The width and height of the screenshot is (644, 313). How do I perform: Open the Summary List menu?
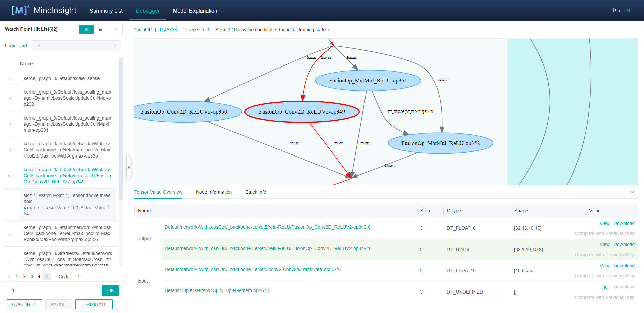pos(106,11)
